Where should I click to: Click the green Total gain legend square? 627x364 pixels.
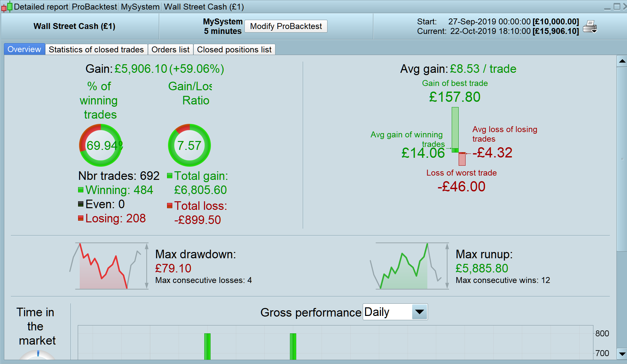point(170,176)
